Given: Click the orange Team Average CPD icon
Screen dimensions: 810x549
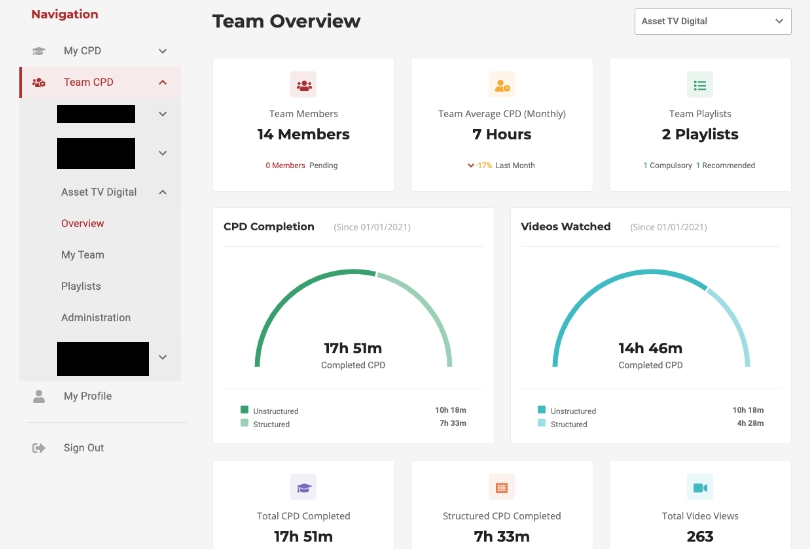Looking at the screenshot, I should click(502, 85).
